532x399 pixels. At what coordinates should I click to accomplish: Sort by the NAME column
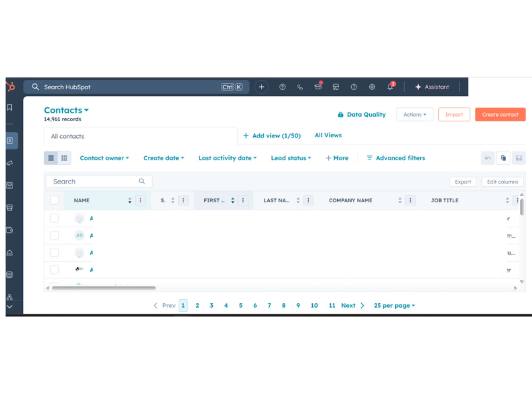[130, 201]
